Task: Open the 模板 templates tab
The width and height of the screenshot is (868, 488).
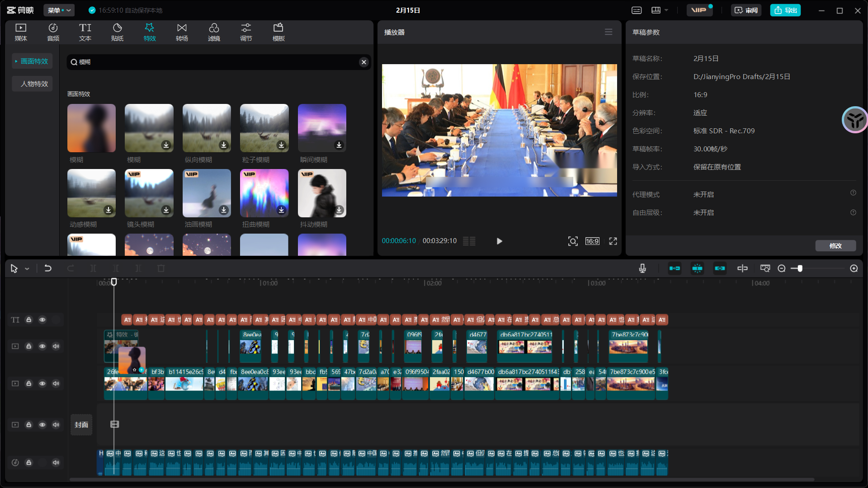Action: click(x=278, y=32)
